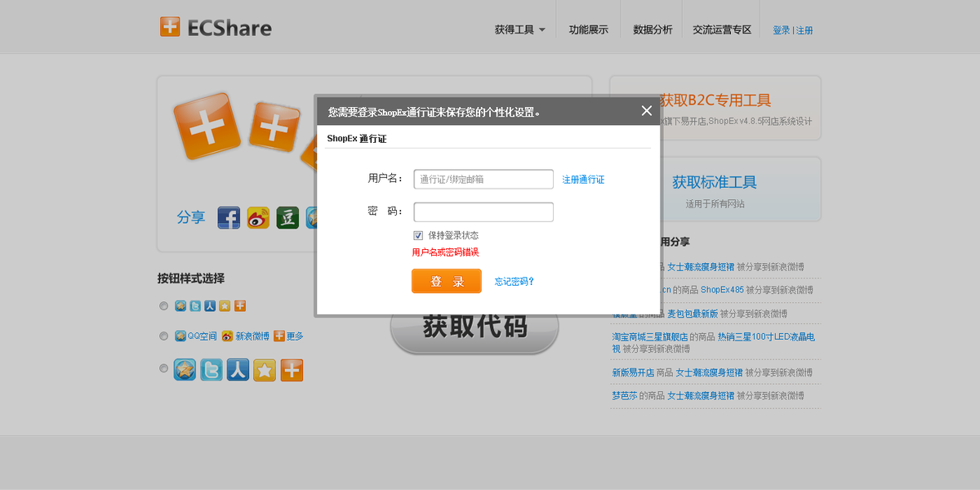Click the 注册 link in header

click(804, 30)
